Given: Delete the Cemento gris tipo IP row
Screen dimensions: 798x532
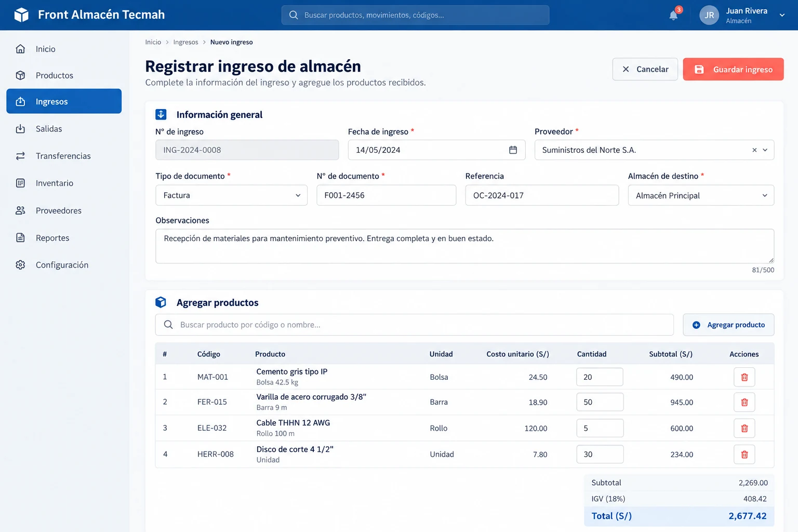Looking at the screenshot, I should click(744, 377).
